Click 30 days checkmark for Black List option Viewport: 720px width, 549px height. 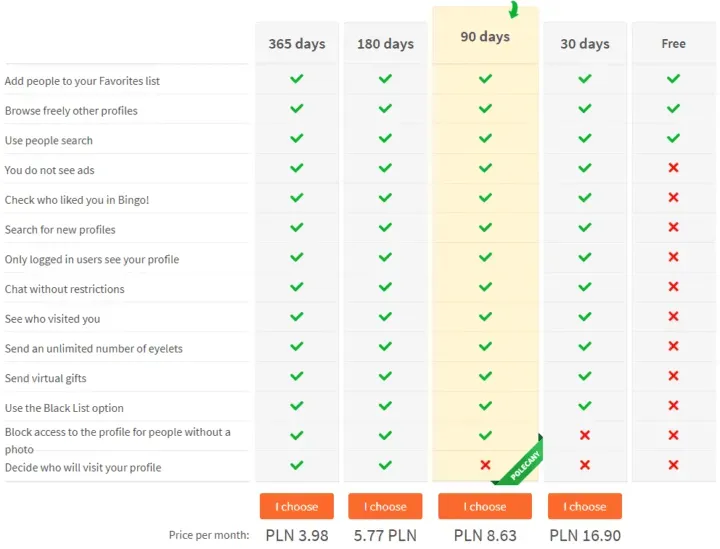(x=585, y=406)
